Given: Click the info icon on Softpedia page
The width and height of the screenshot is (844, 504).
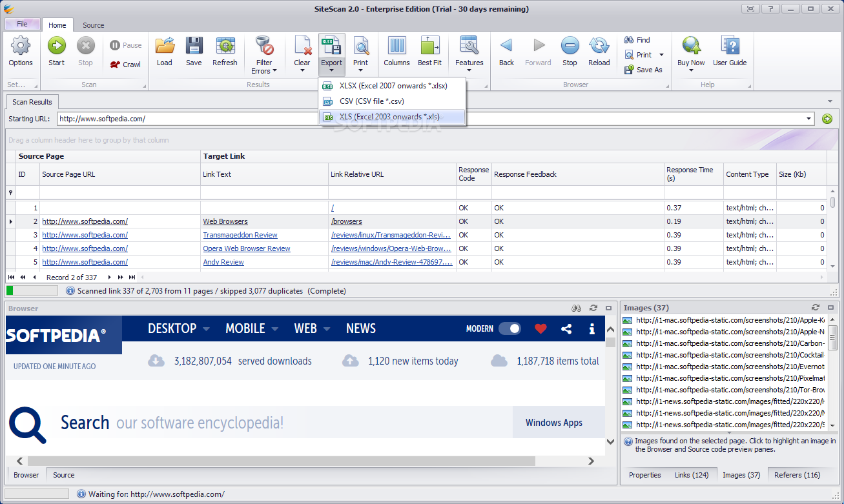Looking at the screenshot, I should (x=592, y=328).
